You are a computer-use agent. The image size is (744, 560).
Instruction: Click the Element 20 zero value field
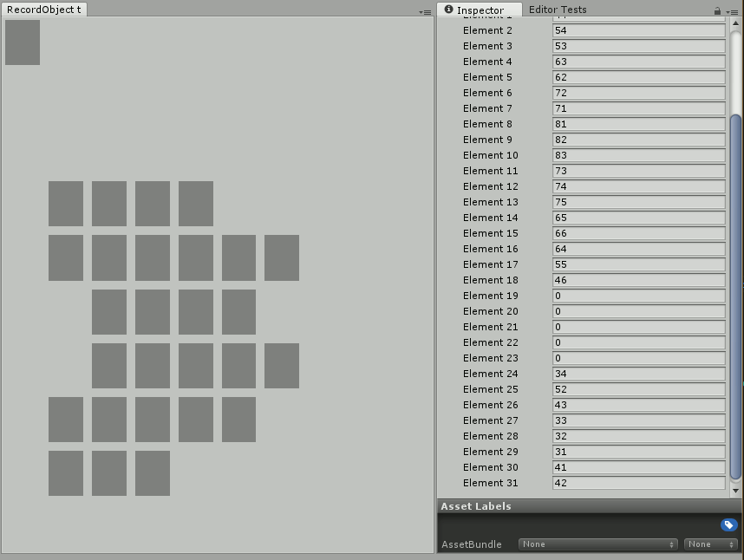click(x=639, y=312)
